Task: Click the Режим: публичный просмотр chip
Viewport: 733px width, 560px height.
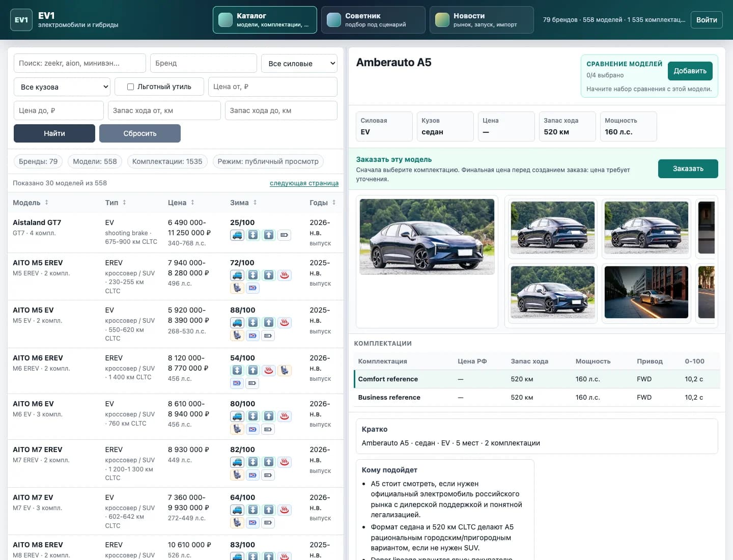Action: [x=268, y=161]
